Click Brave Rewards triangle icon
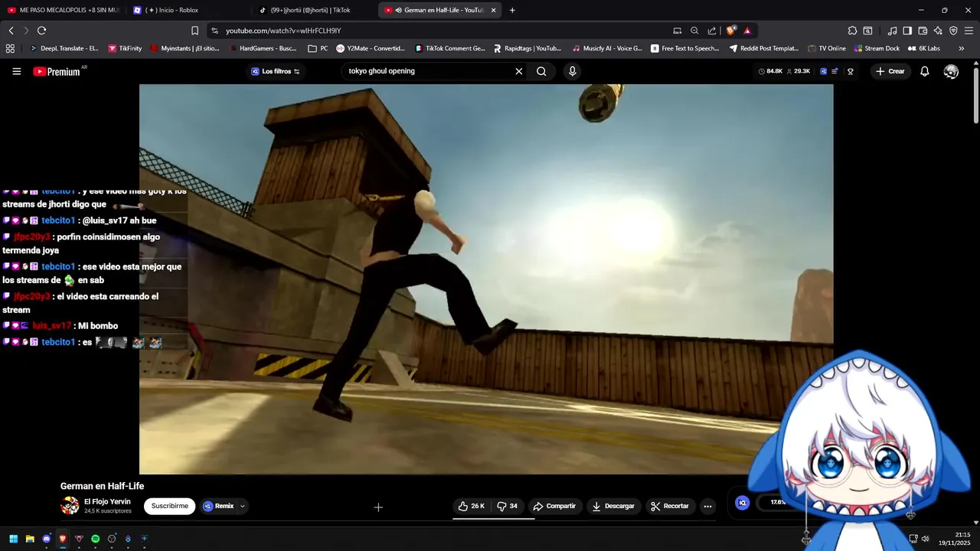 747,31
